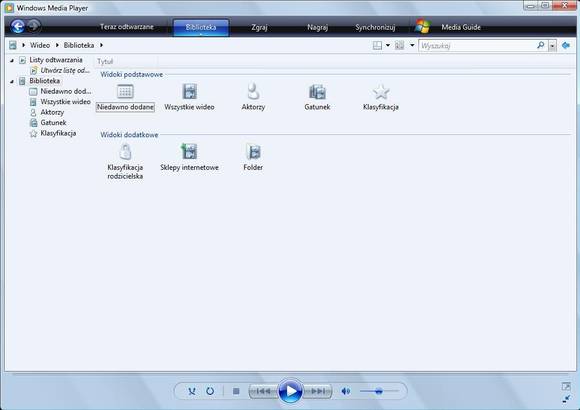Select Listy odtwarzania in the tree
580x410 pixels.
(56, 60)
